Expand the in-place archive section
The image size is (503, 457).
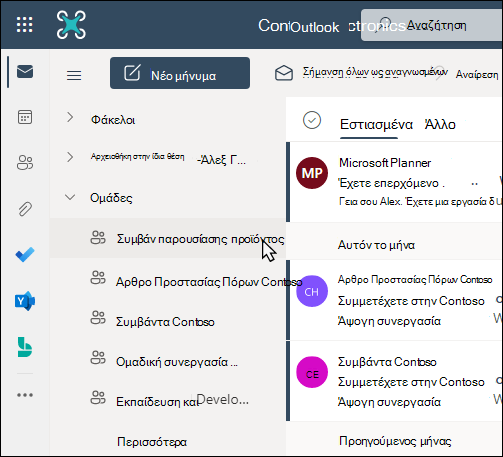(x=70, y=157)
